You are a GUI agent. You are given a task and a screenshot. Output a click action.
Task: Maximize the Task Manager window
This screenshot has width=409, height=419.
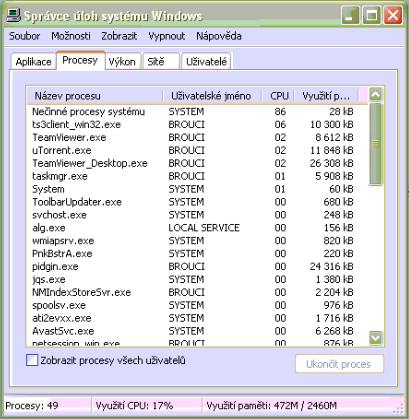click(x=372, y=15)
